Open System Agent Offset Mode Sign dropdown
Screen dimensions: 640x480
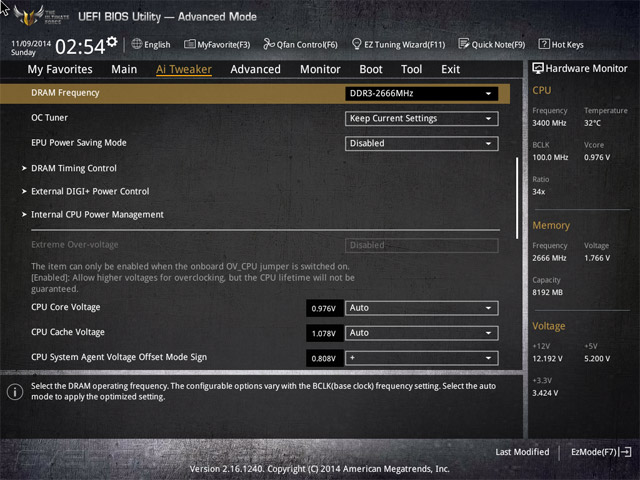(x=422, y=358)
